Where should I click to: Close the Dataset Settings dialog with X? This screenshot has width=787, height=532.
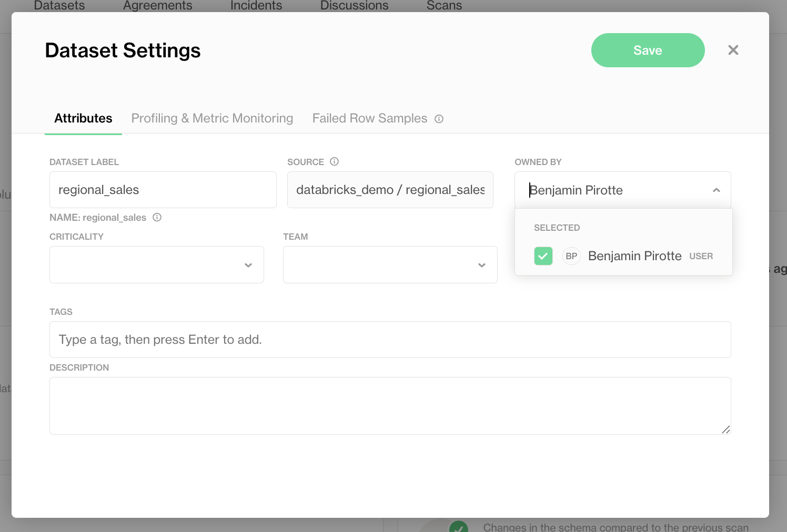tap(733, 50)
